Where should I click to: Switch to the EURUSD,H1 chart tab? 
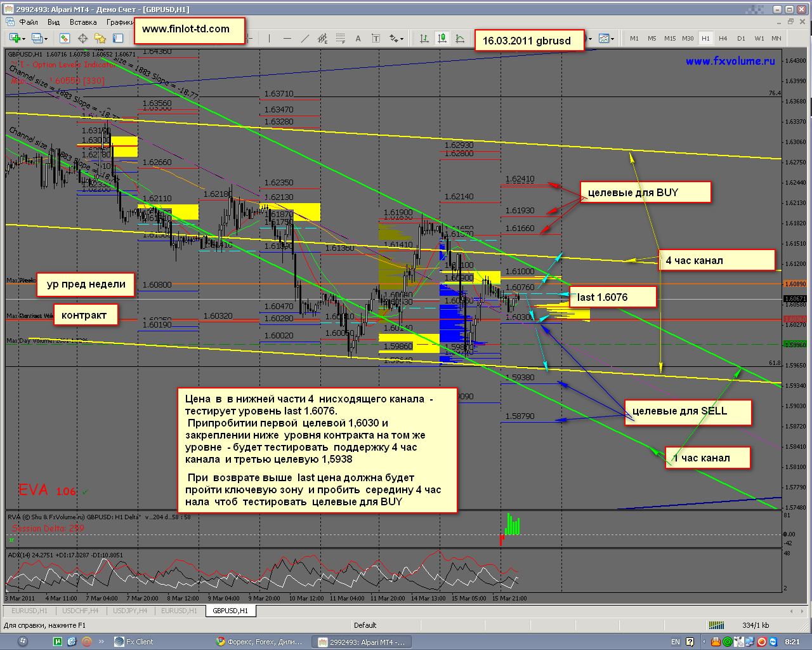pos(29,611)
